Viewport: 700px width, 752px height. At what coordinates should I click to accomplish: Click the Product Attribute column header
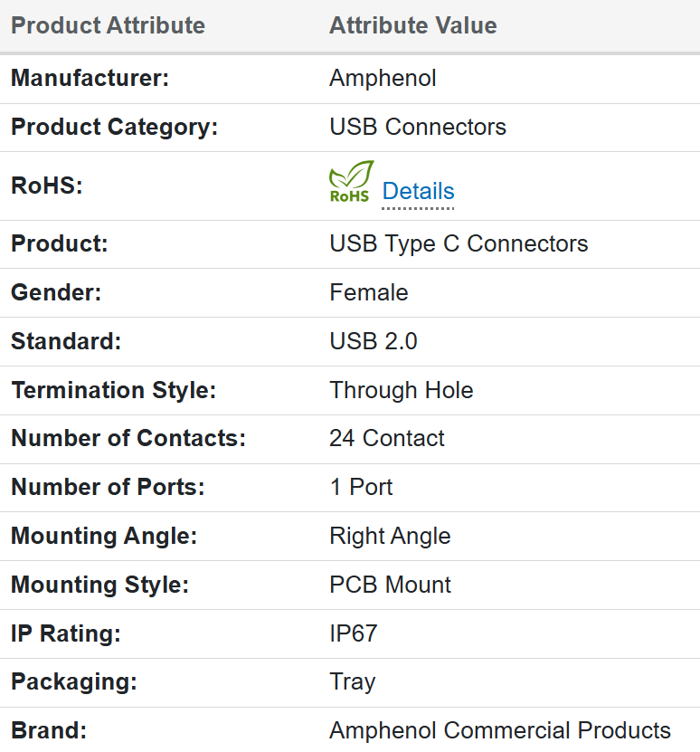click(x=108, y=25)
